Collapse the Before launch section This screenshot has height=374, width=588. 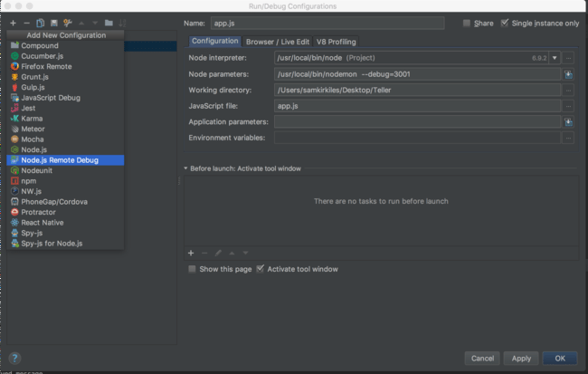(x=185, y=168)
